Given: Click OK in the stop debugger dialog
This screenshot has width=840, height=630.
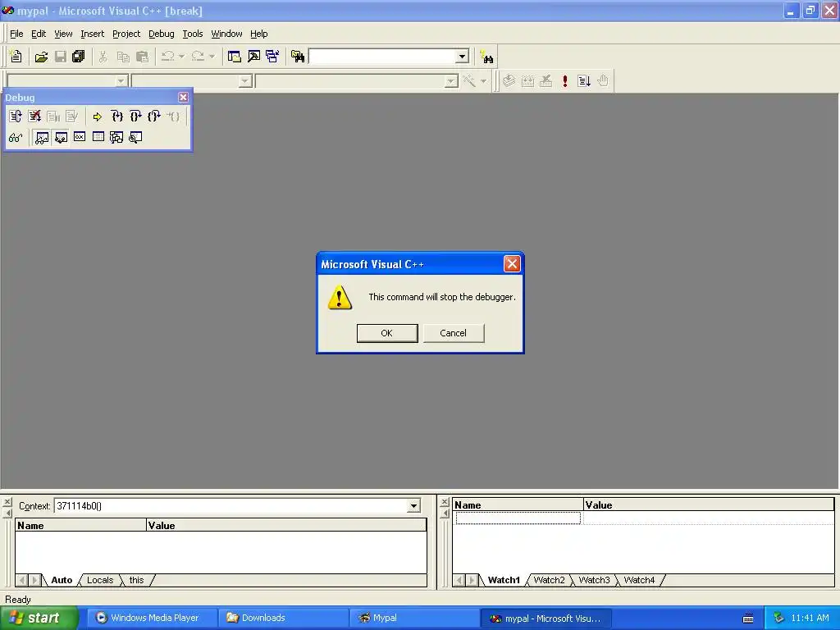Looking at the screenshot, I should click(x=387, y=333).
